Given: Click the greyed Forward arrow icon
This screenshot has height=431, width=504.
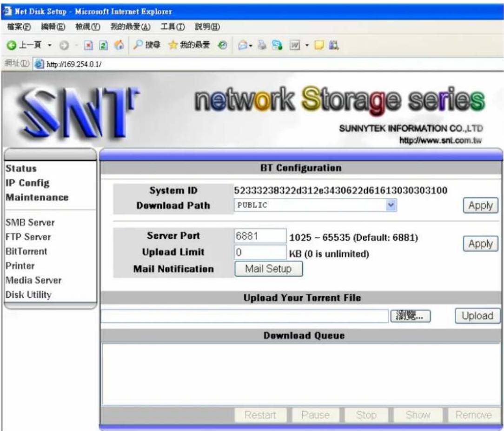Looking at the screenshot, I should tap(64, 46).
